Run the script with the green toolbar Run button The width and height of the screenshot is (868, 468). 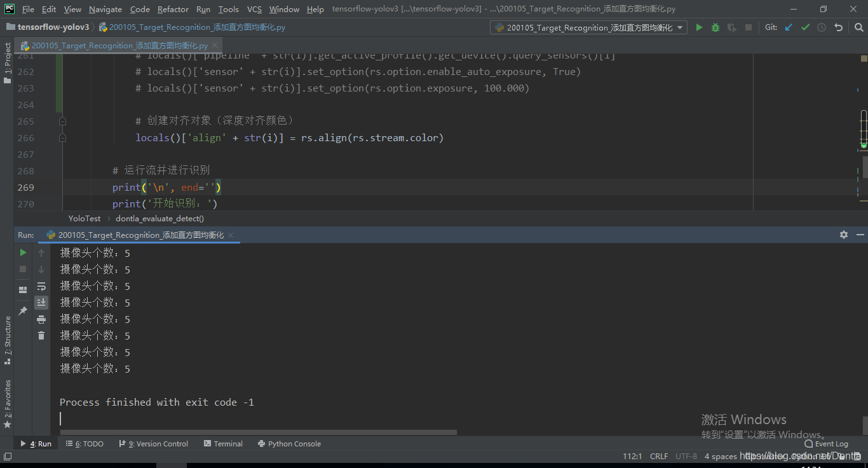[x=699, y=27]
